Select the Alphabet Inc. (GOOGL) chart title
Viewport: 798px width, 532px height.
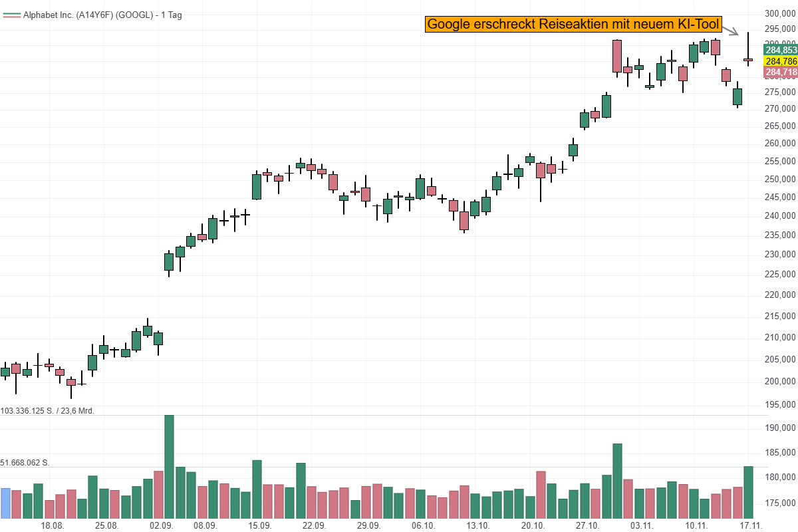click(102, 15)
